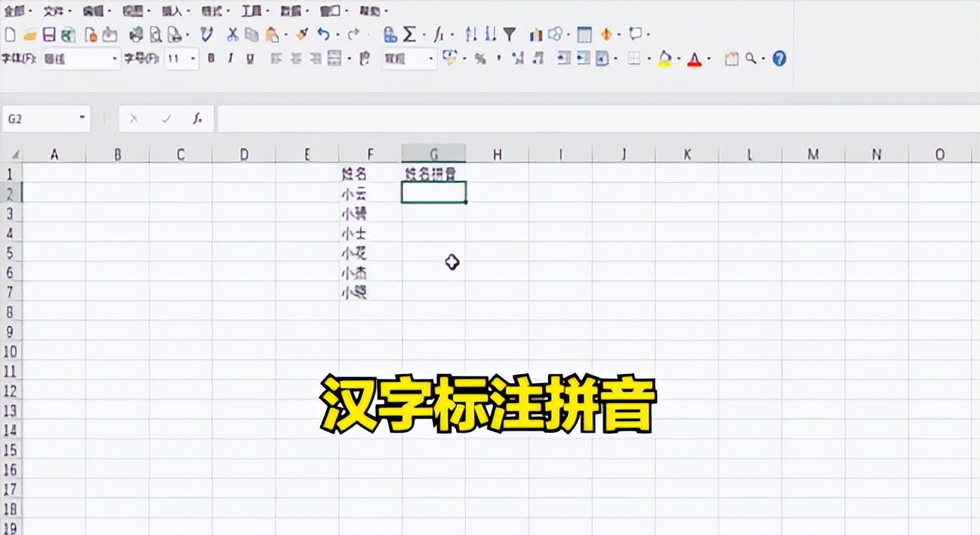Click the Align Right icon
Screen dimensions: 980x535
point(315,59)
